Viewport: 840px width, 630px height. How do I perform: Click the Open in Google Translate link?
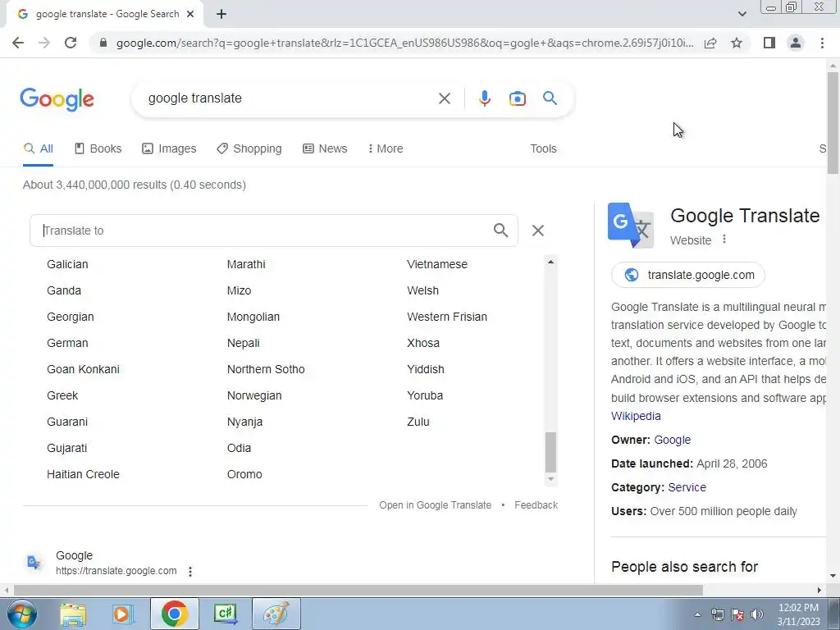tap(435, 505)
